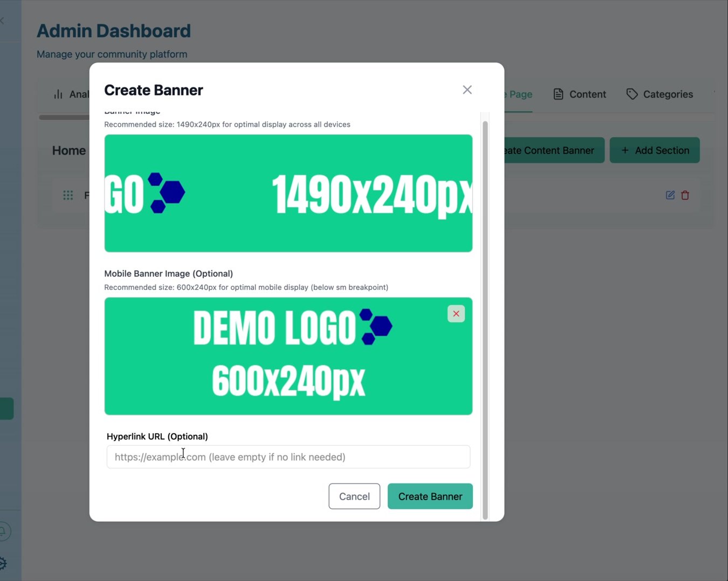Open the Content tab
728x581 pixels.
click(x=580, y=94)
